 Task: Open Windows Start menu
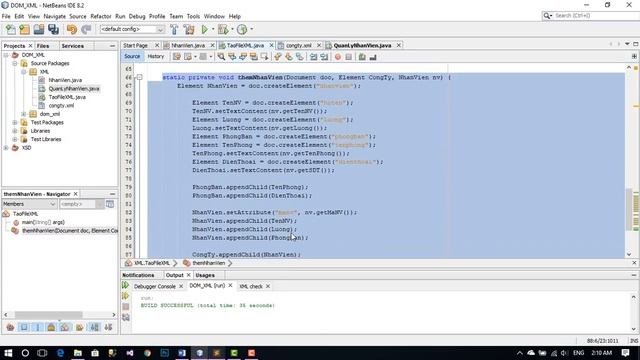click(x=8, y=353)
